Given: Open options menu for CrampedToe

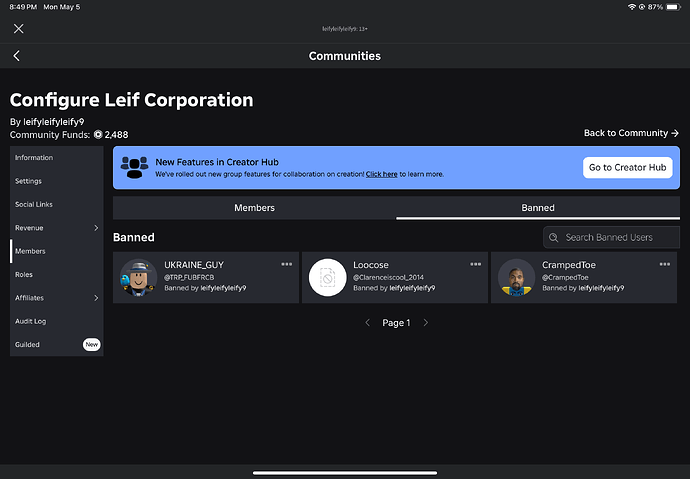Looking at the screenshot, I should [664, 264].
